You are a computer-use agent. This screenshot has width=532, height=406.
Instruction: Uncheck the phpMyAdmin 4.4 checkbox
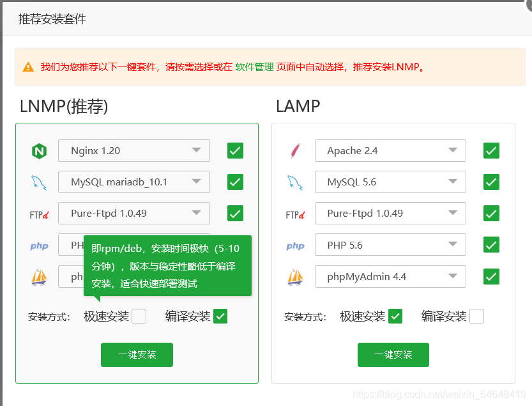[491, 277]
